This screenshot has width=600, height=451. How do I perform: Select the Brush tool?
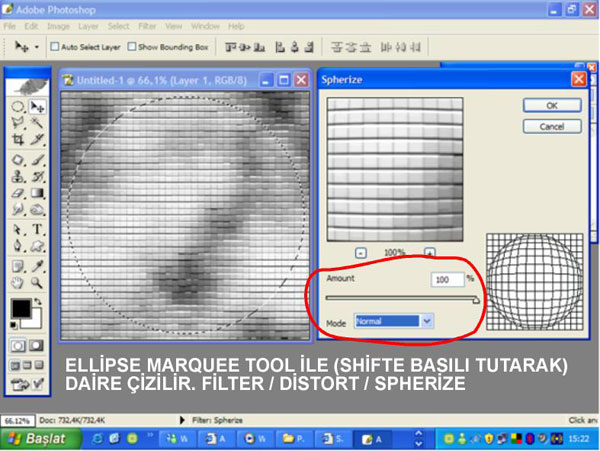click(x=37, y=160)
